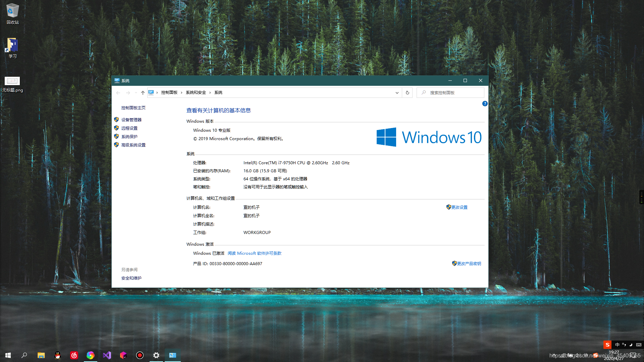Screen dimensions: 644x362
Task: Click the Windows 10 专业版 edition text
Action: (x=212, y=130)
